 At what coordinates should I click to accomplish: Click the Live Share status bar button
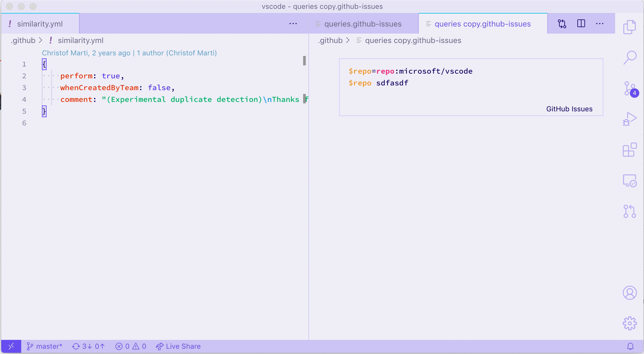(178, 346)
